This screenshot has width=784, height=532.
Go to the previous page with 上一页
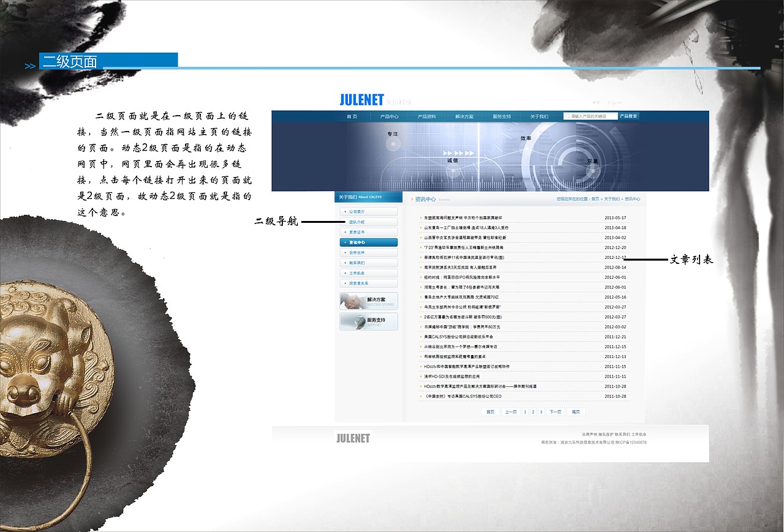pyautogui.click(x=510, y=412)
